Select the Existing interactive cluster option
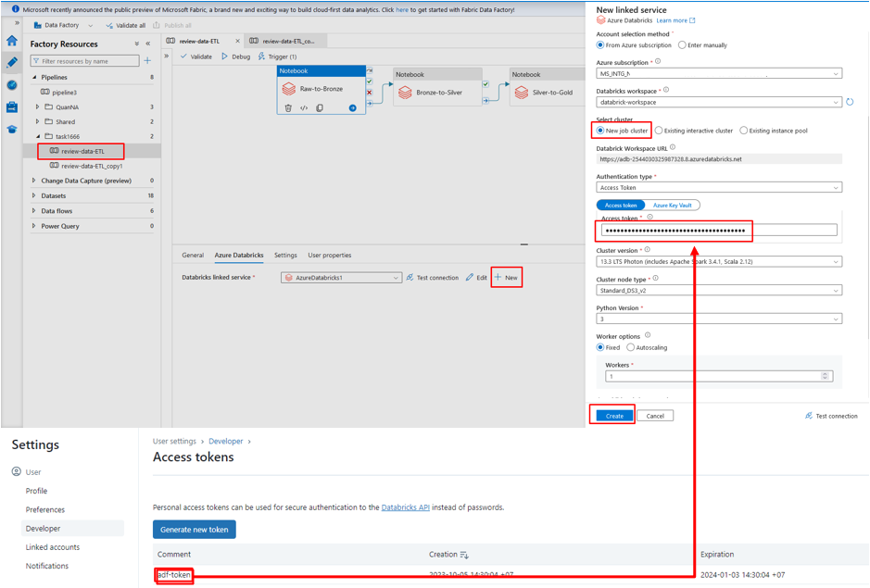Viewport: 870px width, 588px height. click(x=659, y=131)
